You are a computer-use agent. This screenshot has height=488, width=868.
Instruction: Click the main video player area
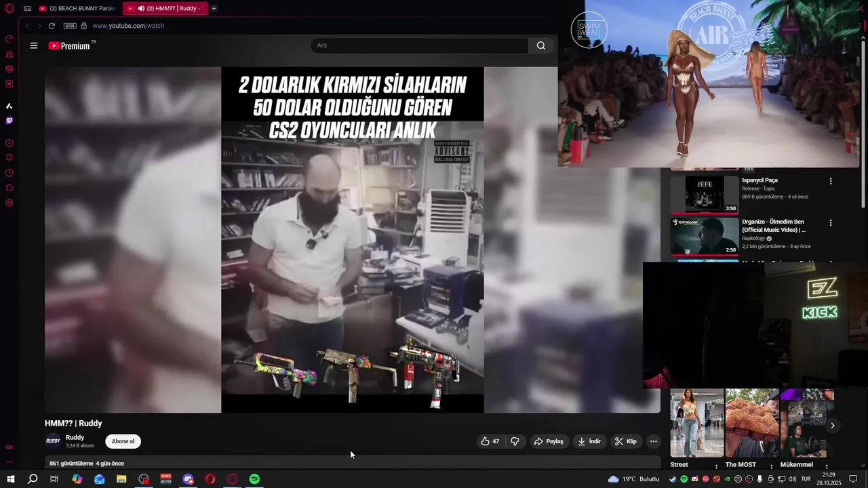pos(353,240)
